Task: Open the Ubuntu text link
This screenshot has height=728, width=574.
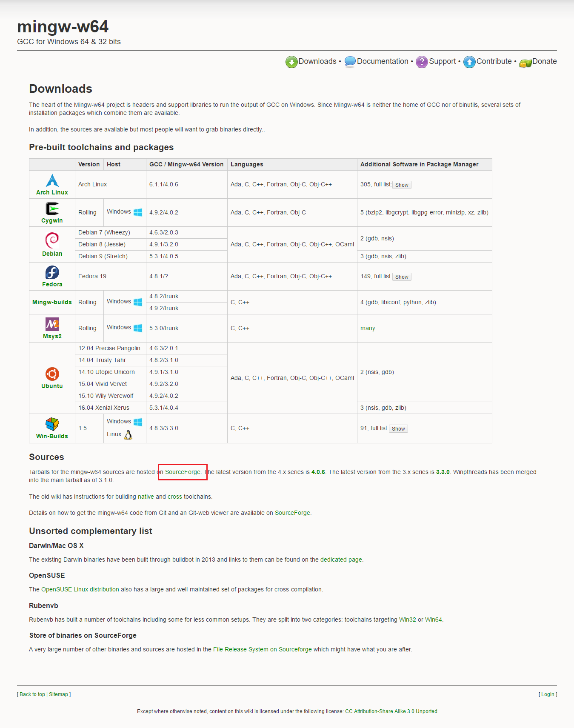Action: pyautogui.click(x=52, y=386)
